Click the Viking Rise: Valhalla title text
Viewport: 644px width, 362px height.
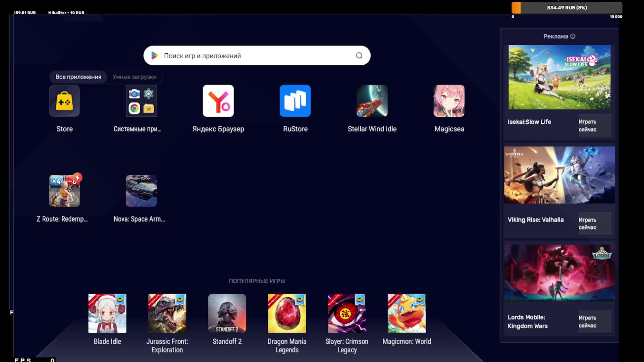click(x=536, y=220)
